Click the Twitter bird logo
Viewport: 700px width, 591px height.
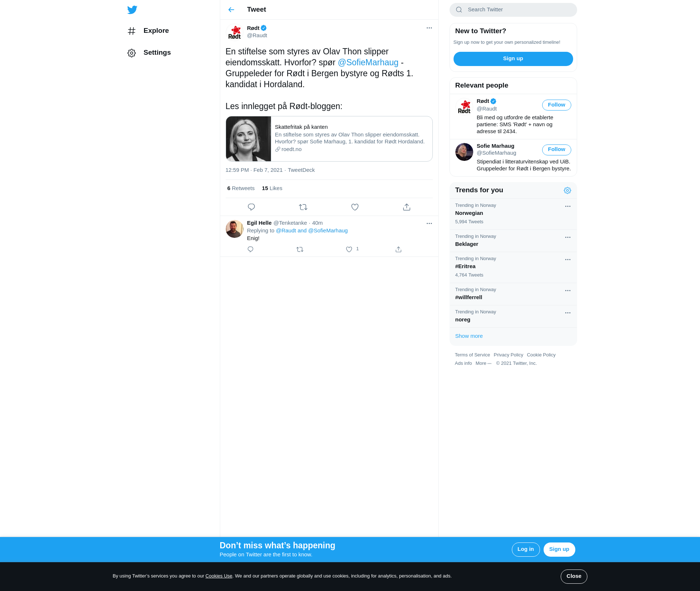(132, 10)
